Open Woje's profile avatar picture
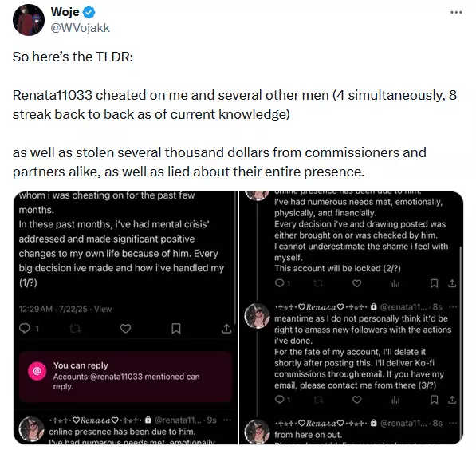 [29, 20]
